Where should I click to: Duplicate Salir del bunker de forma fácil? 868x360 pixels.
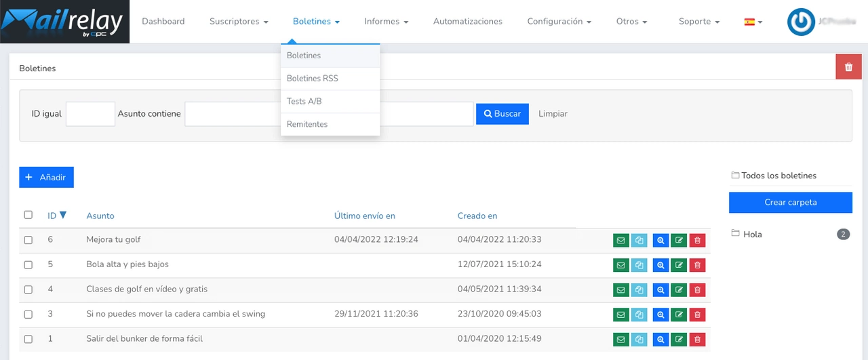coord(639,340)
